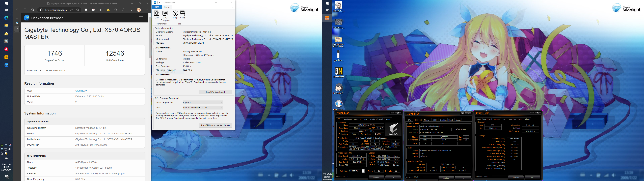Add a new tab in vertical tab bar
Screen dimensions: 644x181
[17, 36]
